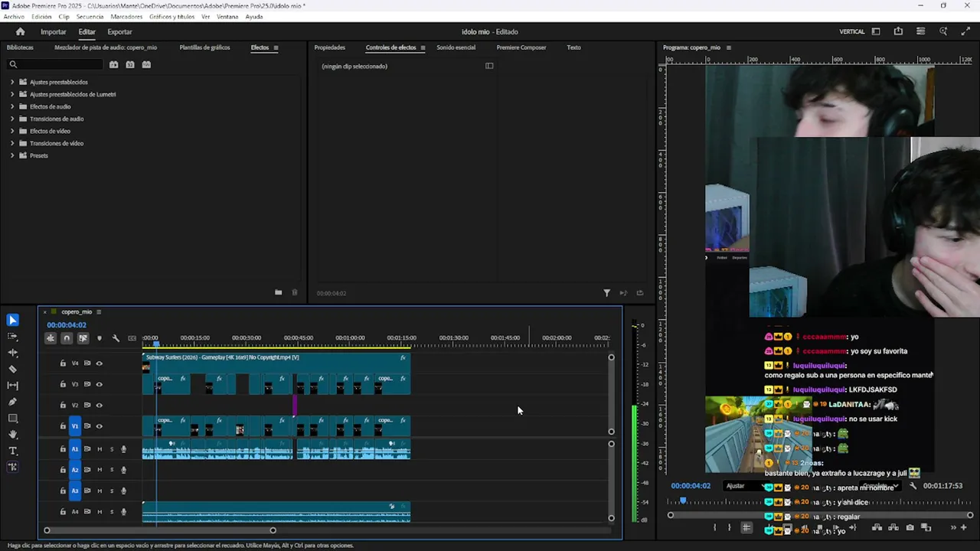Filter effects by 32-bit color icon
Screen dimensions: 980x551
click(x=130, y=65)
